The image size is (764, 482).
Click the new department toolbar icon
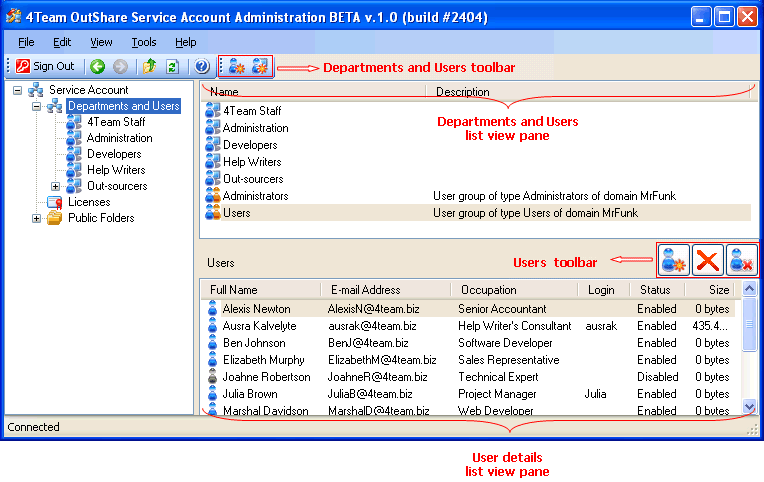pos(260,66)
